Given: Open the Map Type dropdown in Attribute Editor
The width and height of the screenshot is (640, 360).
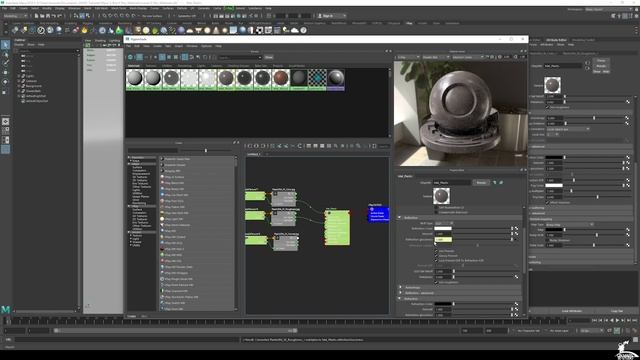Looking at the screenshot, I should [569, 224].
